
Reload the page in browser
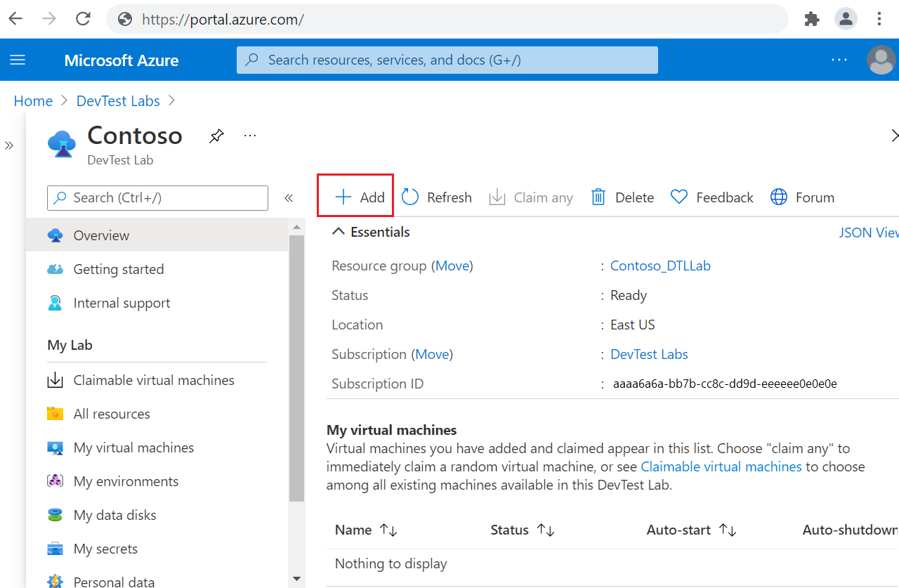click(x=83, y=19)
